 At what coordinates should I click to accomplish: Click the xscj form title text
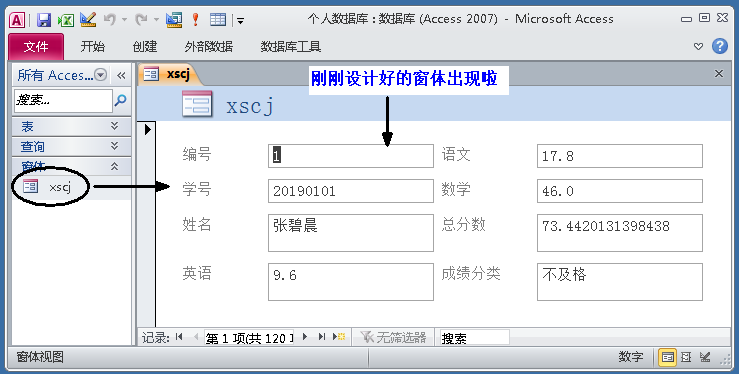pos(250,106)
